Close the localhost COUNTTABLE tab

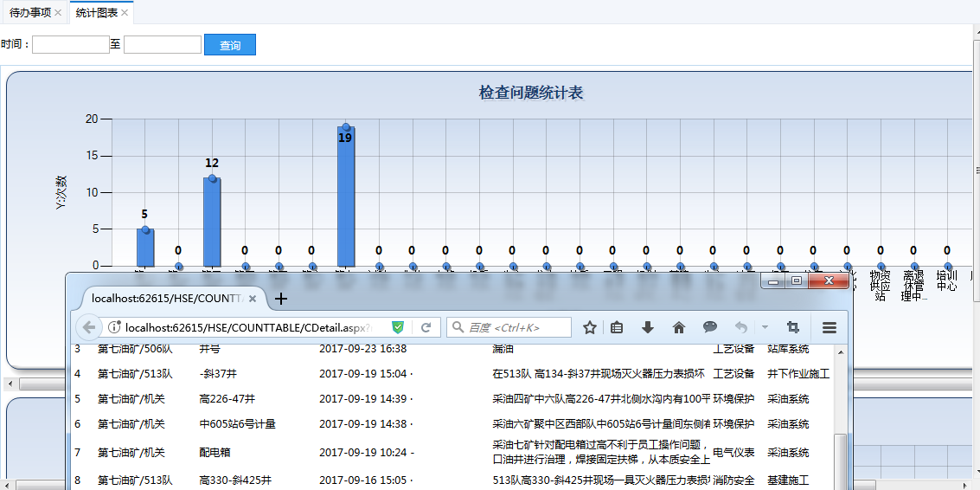253,299
